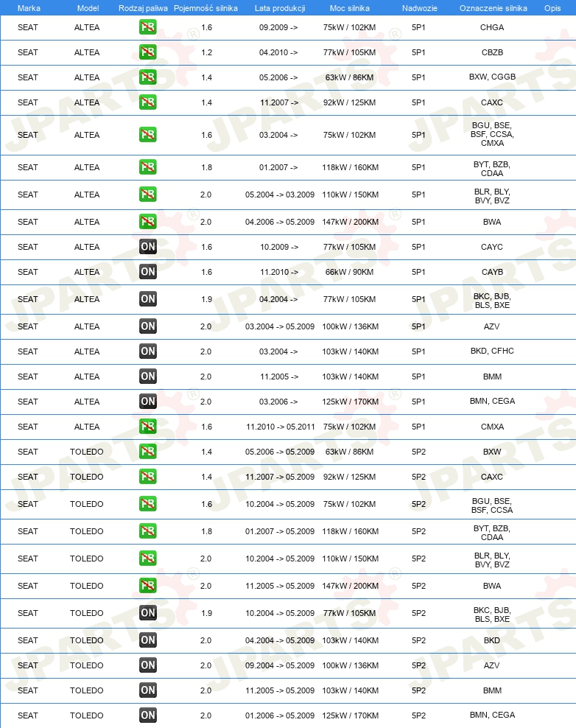Click the Moc silnika column header
This screenshot has width=576, height=728.
(x=349, y=8)
